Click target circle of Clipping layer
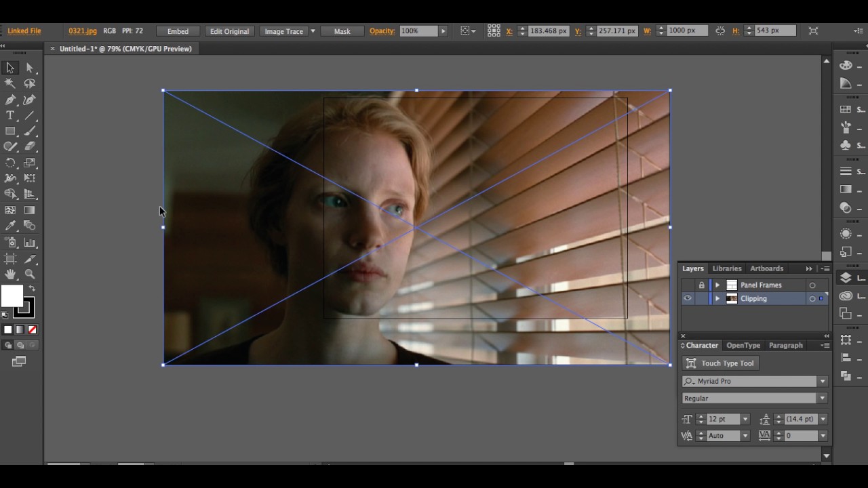 click(812, 298)
